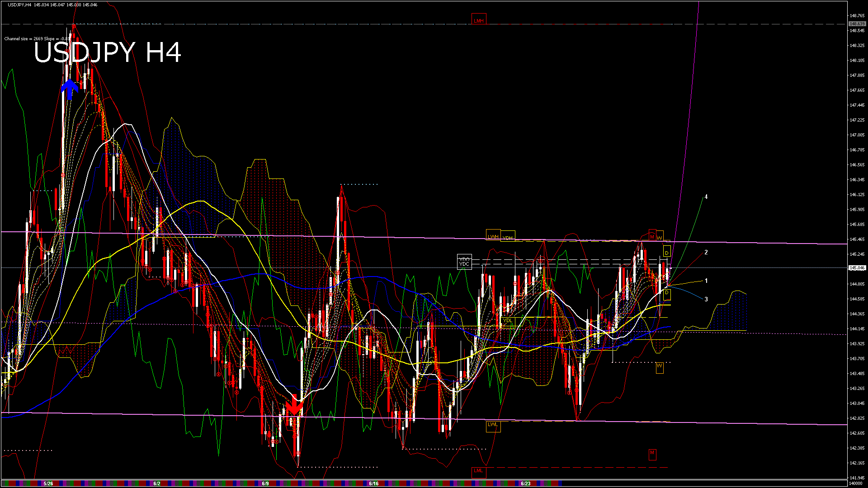
Task: Click 146.125 on the price scale
Action: click(x=857, y=195)
